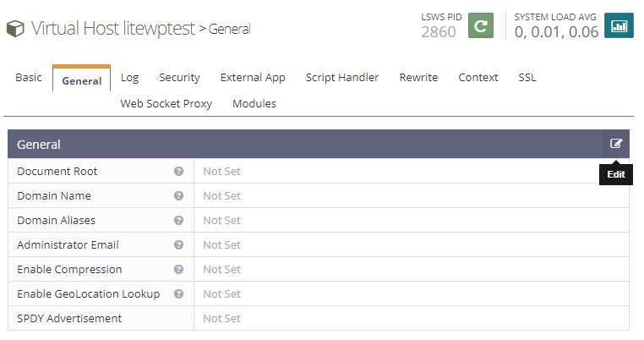Show help for Domain Aliases
The height and width of the screenshot is (340, 644).
(178, 220)
